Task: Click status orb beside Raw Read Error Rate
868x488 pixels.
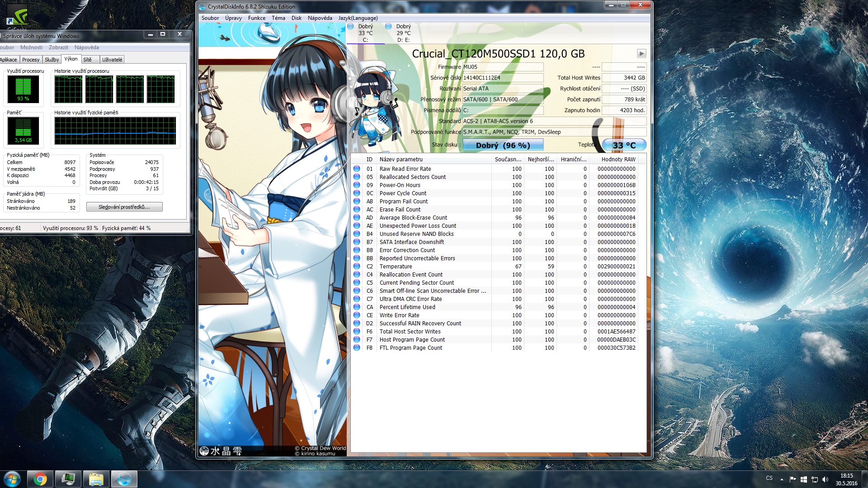Action: pyautogui.click(x=357, y=169)
